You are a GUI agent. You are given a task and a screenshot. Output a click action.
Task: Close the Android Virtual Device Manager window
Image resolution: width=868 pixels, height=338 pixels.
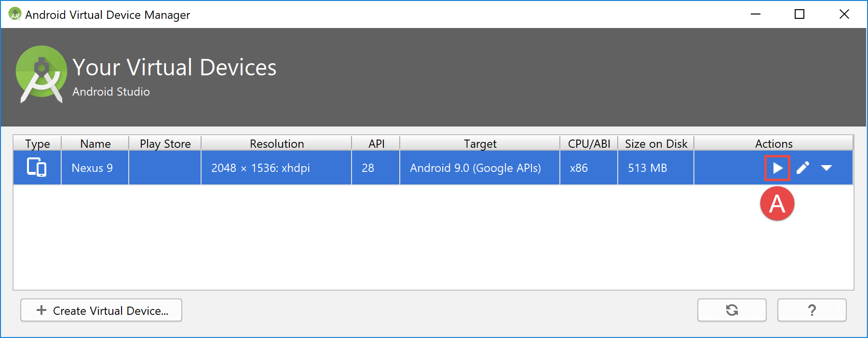844,14
